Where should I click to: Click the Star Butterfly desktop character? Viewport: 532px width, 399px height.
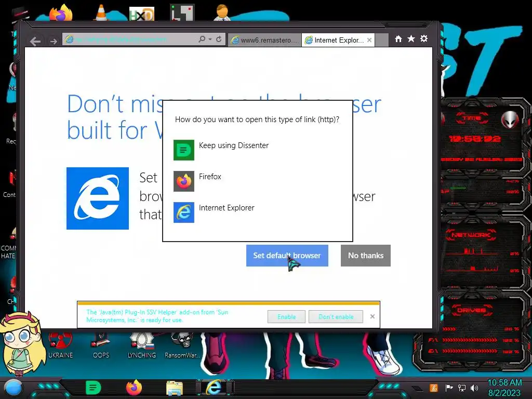pyautogui.click(x=23, y=343)
